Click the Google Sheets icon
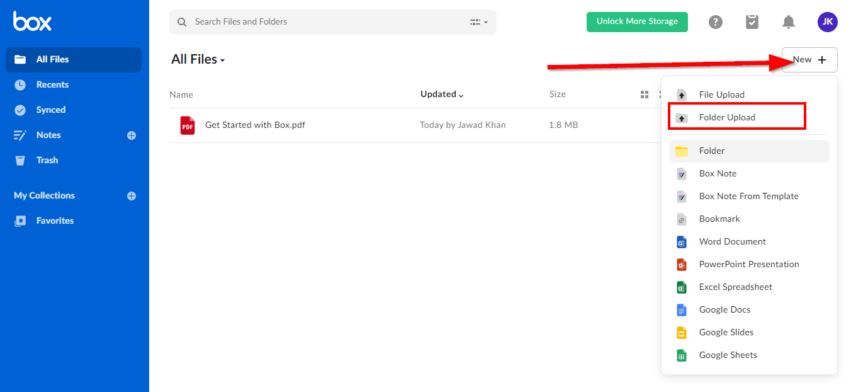The height and width of the screenshot is (392, 868). 682,355
